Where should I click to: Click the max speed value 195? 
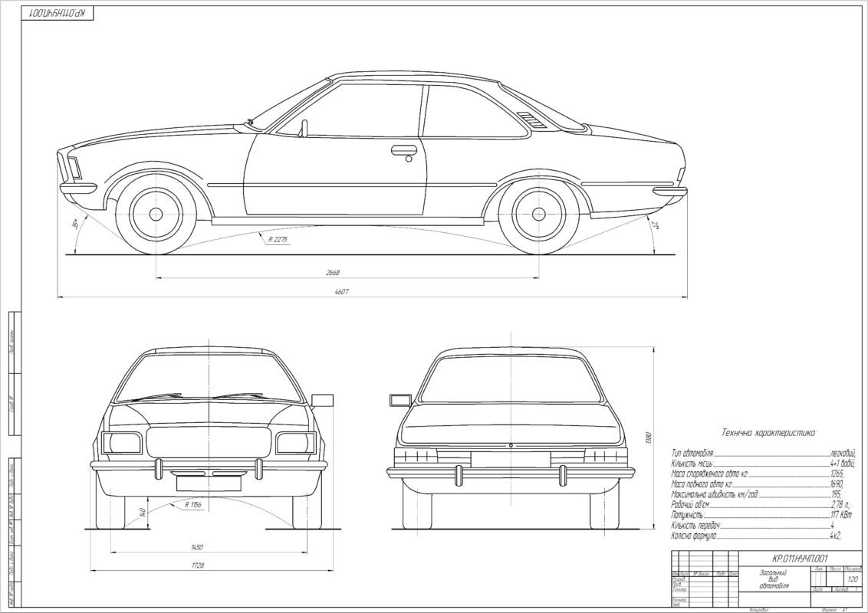tap(836, 494)
